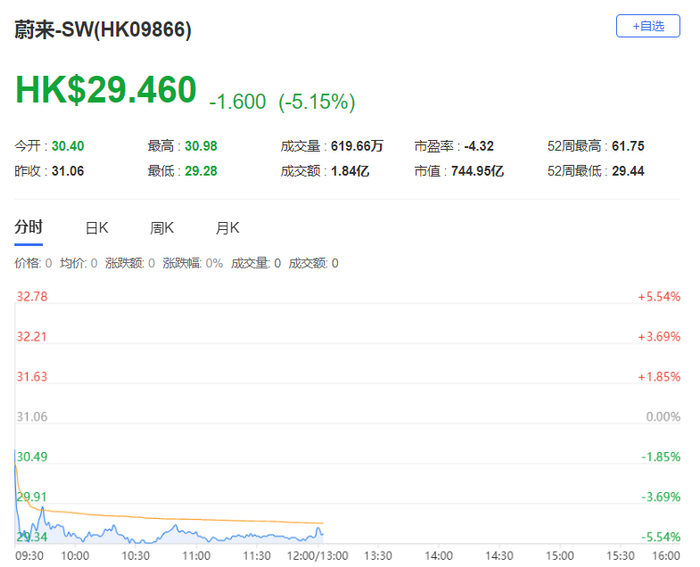The image size is (700, 567).
Task: Select the stock title 蔚来-SW(HK09866)
Action: 103,30
